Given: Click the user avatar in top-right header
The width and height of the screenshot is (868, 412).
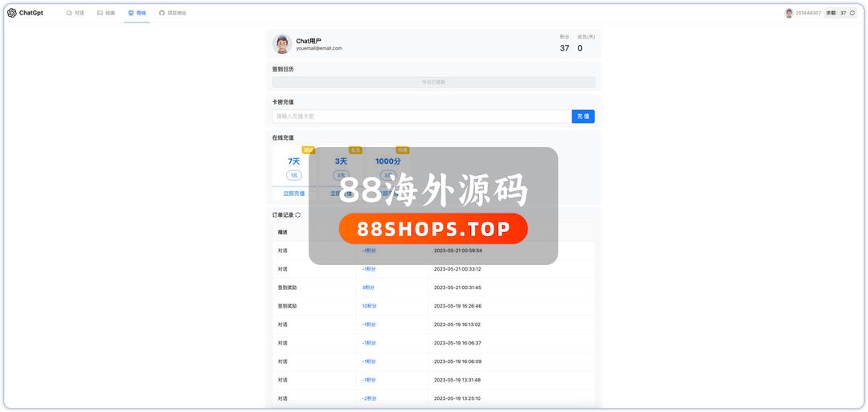Looking at the screenshot, I should [x=788, y=13].
